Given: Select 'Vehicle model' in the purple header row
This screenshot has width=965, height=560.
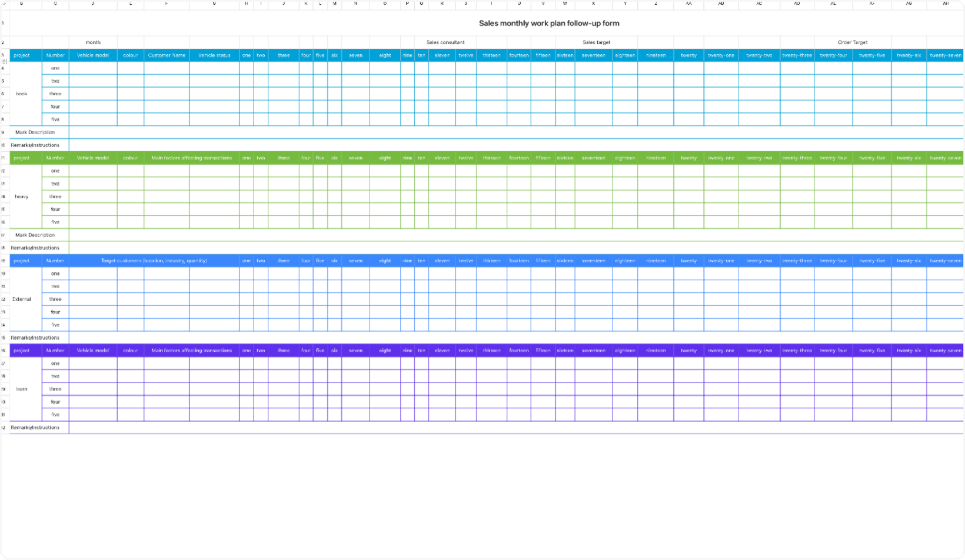Looking at the screenshot, I should pos(93,351).
